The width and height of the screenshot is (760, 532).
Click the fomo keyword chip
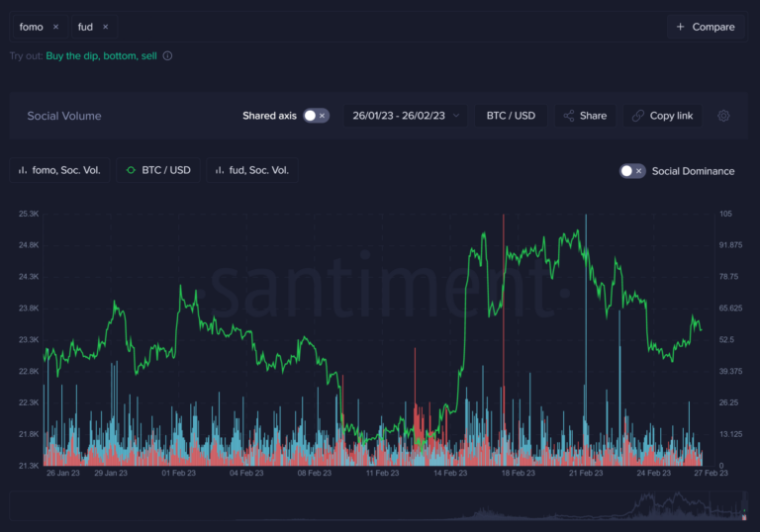(41, 27)
